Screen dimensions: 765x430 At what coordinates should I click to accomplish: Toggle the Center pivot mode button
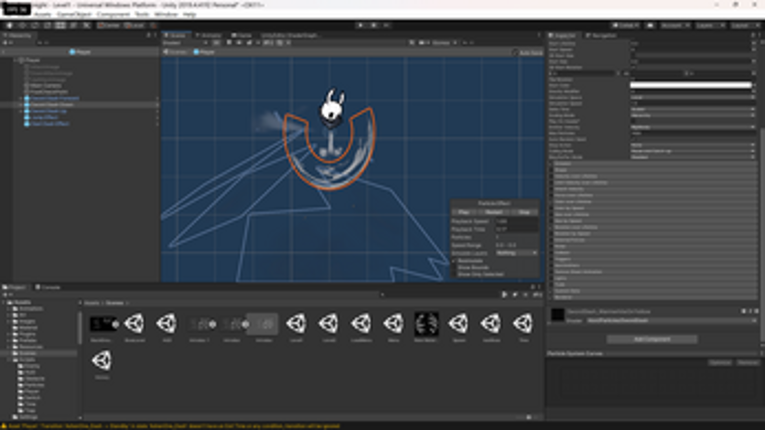(109, 25)
